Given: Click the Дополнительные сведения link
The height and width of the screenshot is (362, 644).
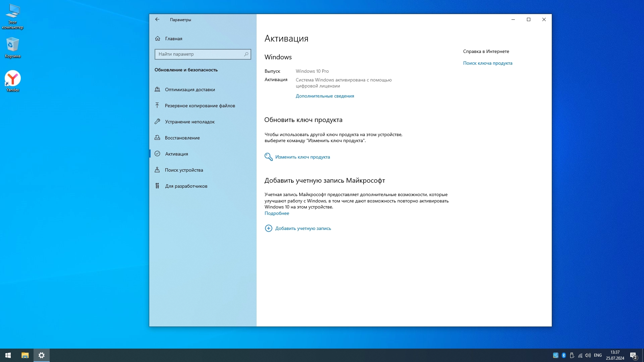Looking at the screenshot, I should click(325, 96).
